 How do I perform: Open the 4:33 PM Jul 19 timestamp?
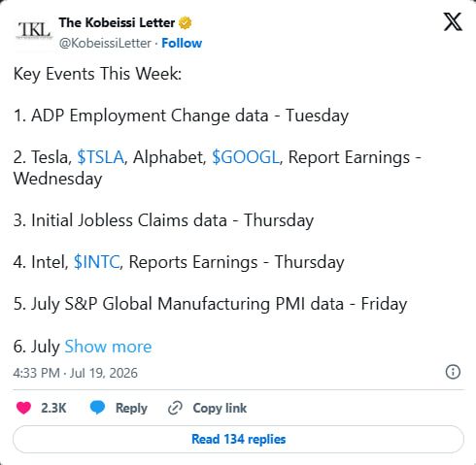pos(76,373)
